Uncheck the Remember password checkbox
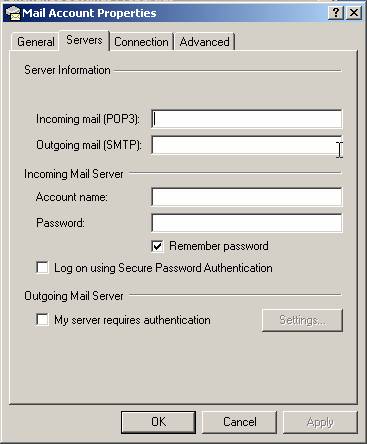The width and height of the screenshot is (367, 444). (157, 247)
